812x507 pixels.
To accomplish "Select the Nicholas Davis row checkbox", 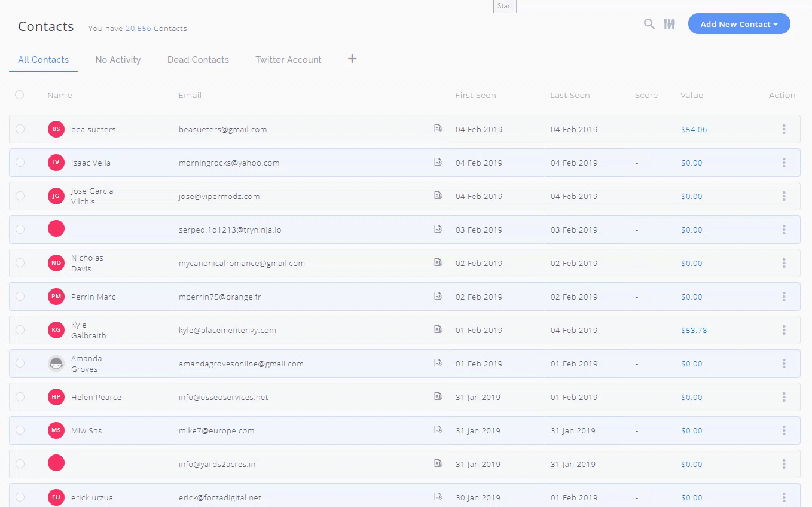I will click(x=20, y=263).
